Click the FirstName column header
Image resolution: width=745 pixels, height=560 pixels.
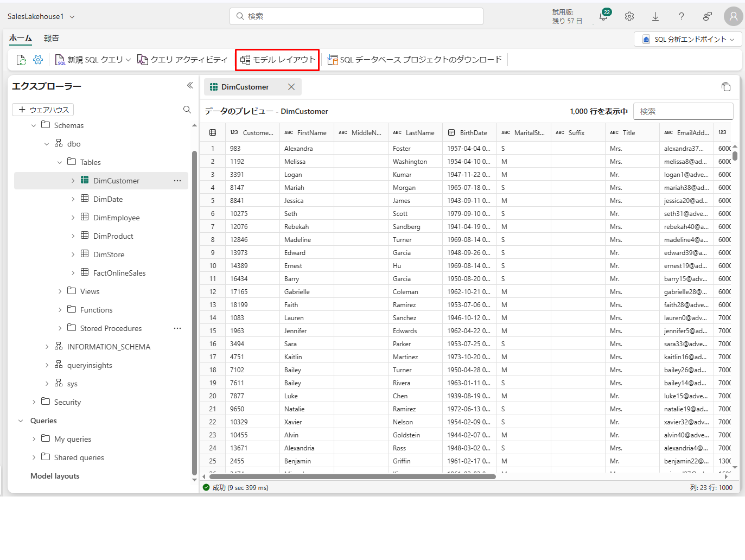point(307,132)
